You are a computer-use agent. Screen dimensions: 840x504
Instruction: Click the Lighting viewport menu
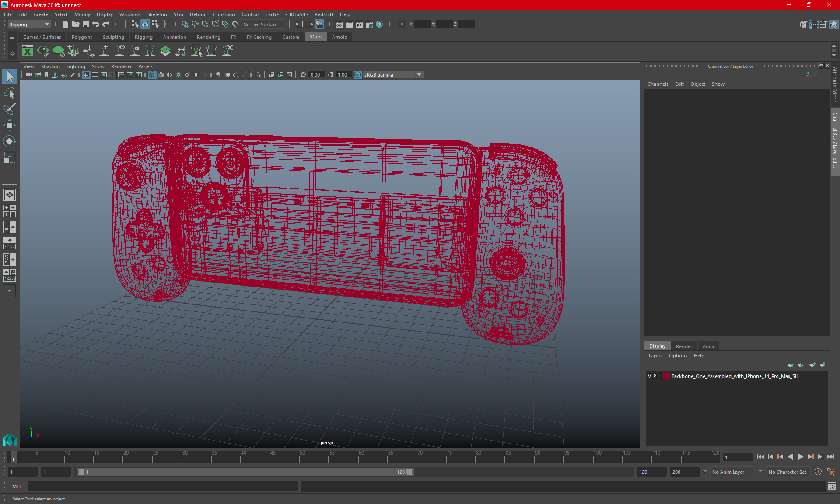pyautogui.click(x=76, y=66)
